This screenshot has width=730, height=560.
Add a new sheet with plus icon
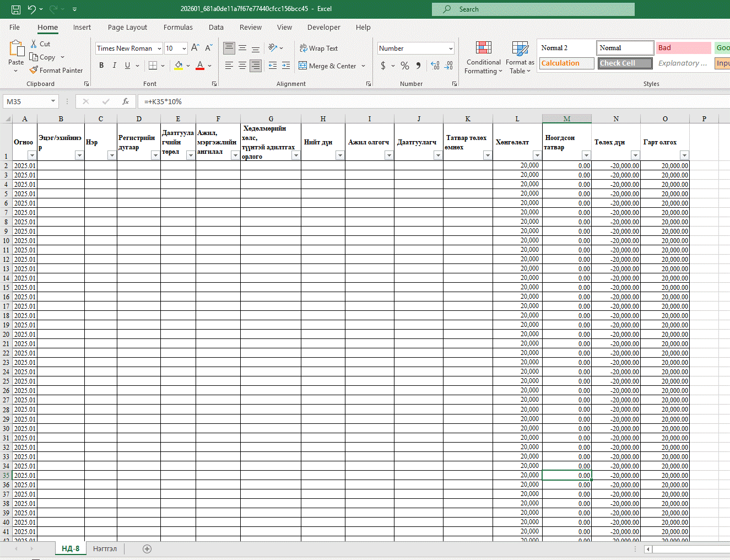[147, 549]
